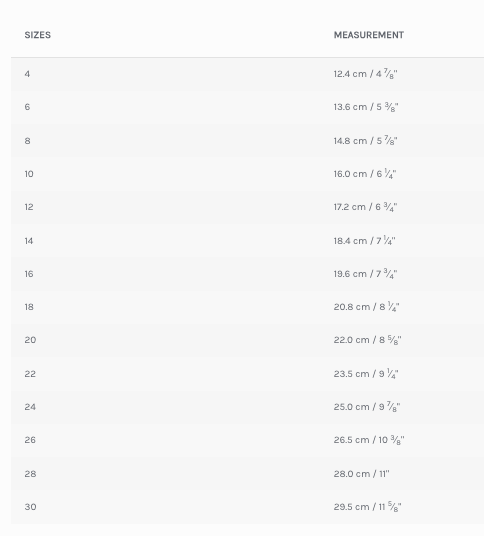
Task: Click the 29.5 cm measurement value
Action: [367, 507]
